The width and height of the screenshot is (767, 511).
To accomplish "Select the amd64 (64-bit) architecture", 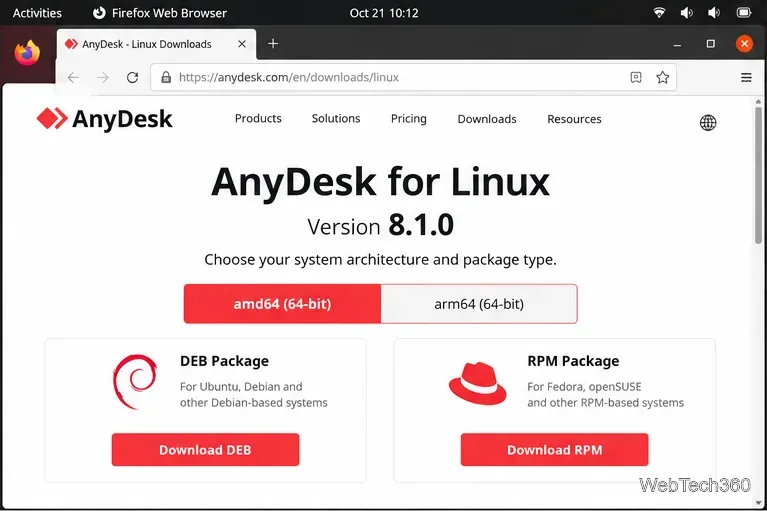I will (282, 304).
